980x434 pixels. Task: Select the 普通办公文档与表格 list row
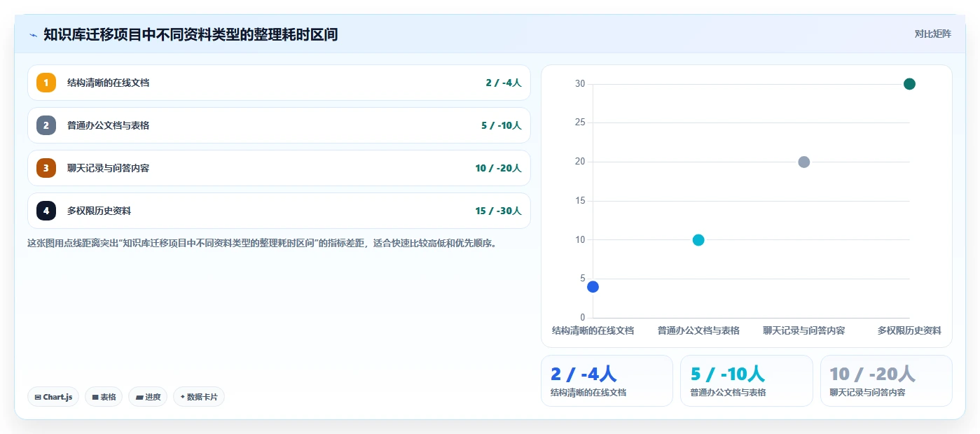[x=279, y=125]
